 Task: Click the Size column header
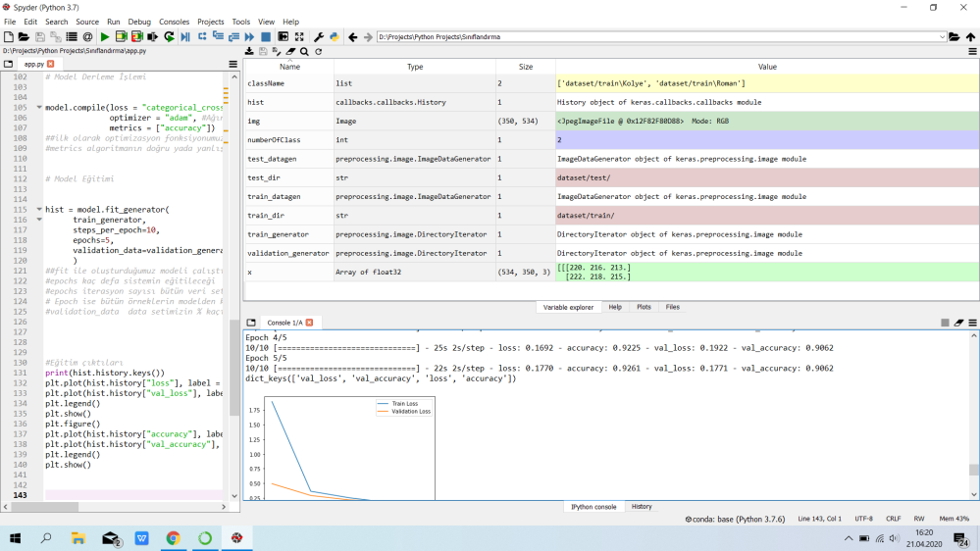[x=526, y=67]
